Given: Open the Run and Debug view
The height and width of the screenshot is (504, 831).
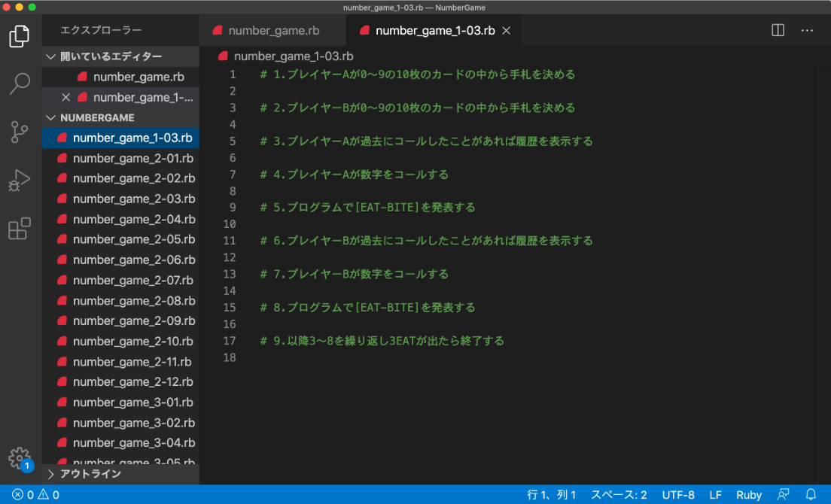Looking at the screenshot, I should point(20,180).
